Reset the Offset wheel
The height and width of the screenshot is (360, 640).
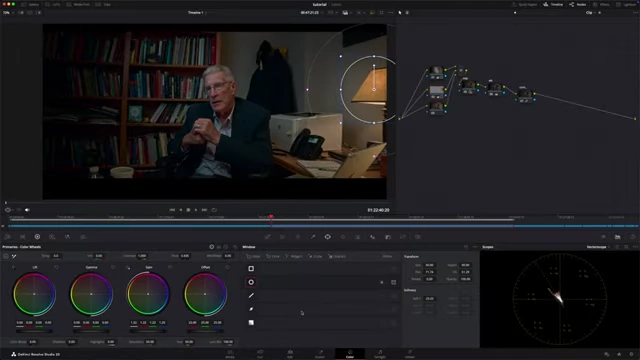click(227, 267)
